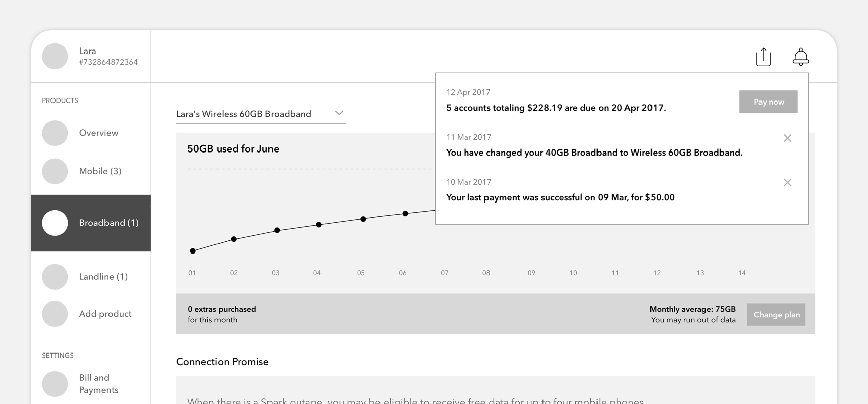Click the day 04 data point on graph
The height and width of the screenshot is (404, 868).
coord(319,225)
